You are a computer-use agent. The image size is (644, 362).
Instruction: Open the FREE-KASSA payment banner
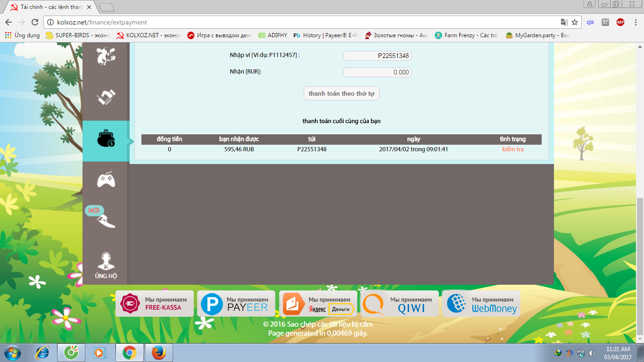[155, 304]
